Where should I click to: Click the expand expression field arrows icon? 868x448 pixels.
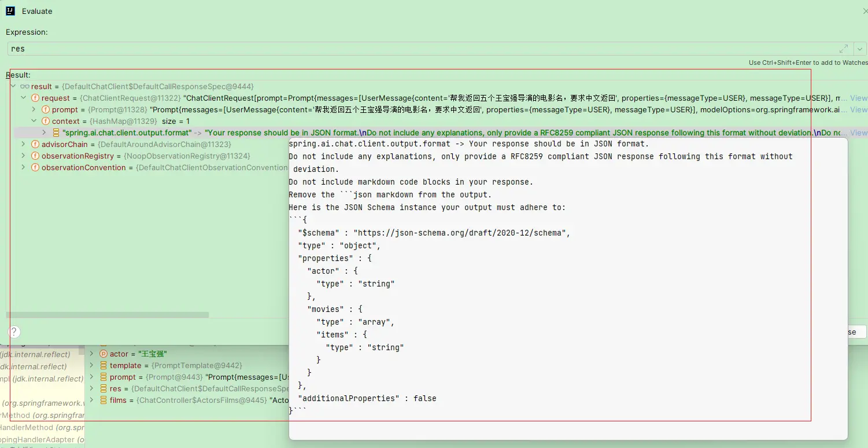click(844, 49)
